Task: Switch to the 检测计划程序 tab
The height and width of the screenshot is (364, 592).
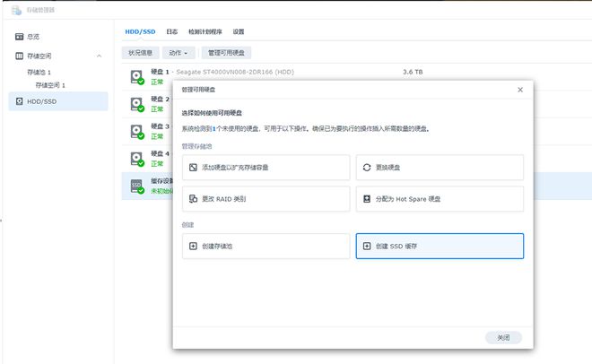Action: [x=205, y=31]
